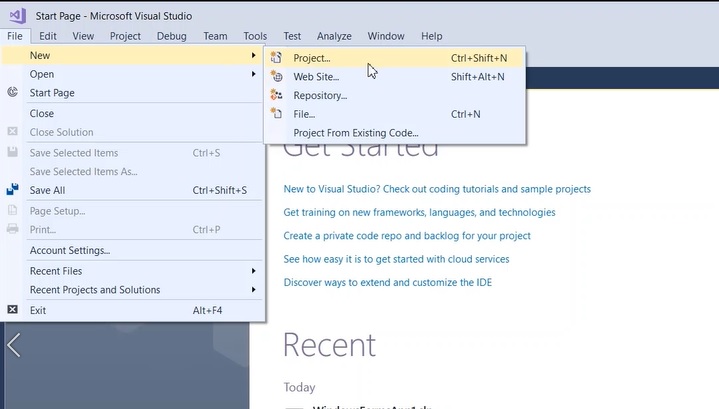
Task: Open the Help menu
Action: tap(431, 36)
